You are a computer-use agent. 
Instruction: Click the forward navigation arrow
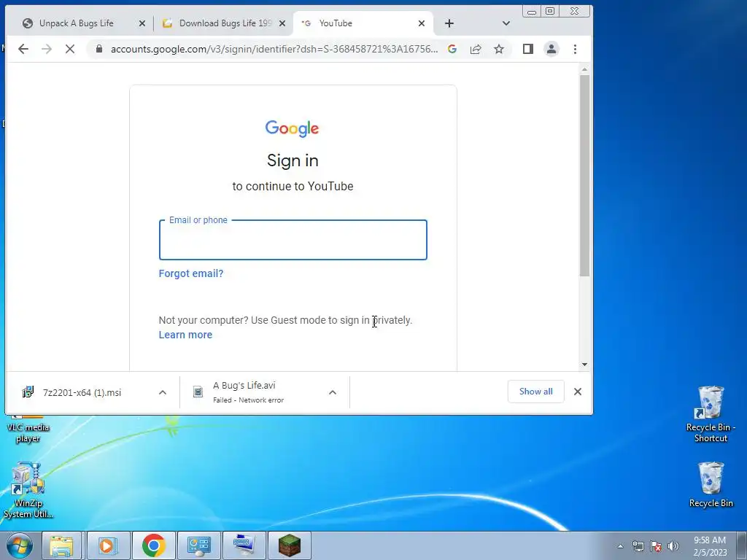47,49
